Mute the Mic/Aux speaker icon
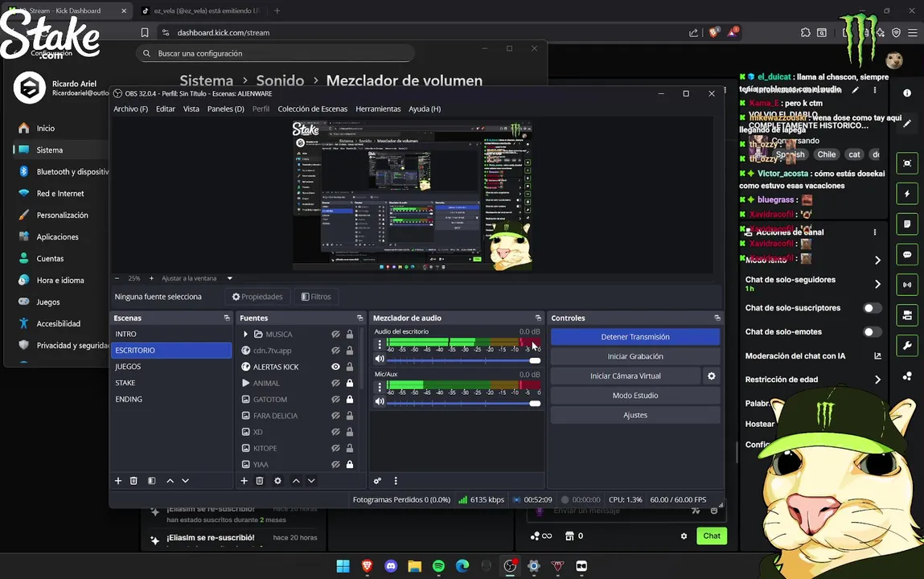The height and width of the screenshot is (579, 924). (380, 402)
